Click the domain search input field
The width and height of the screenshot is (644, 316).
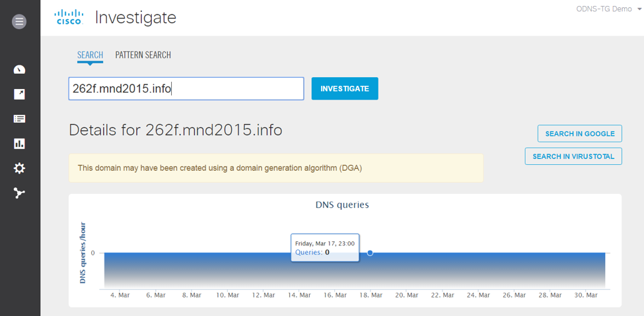click(186, 88)
